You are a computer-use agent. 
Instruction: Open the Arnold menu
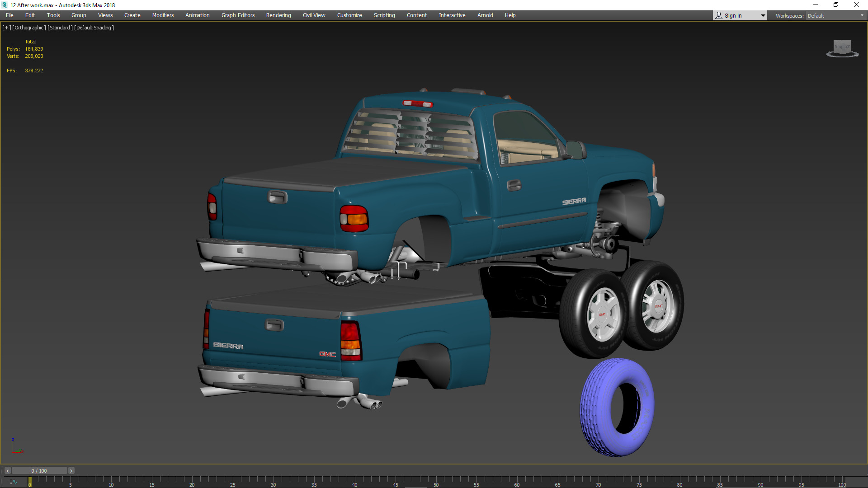485,15
